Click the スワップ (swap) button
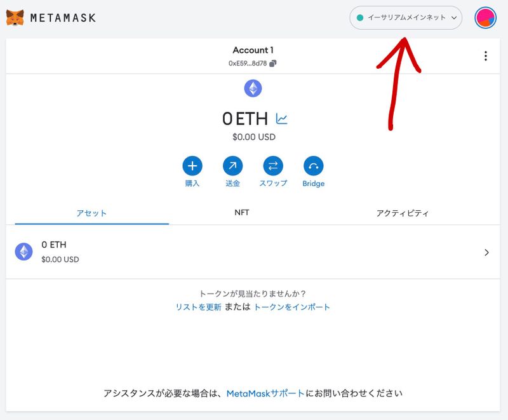Viewport: 508px width, 420px height. click(273, 166)
